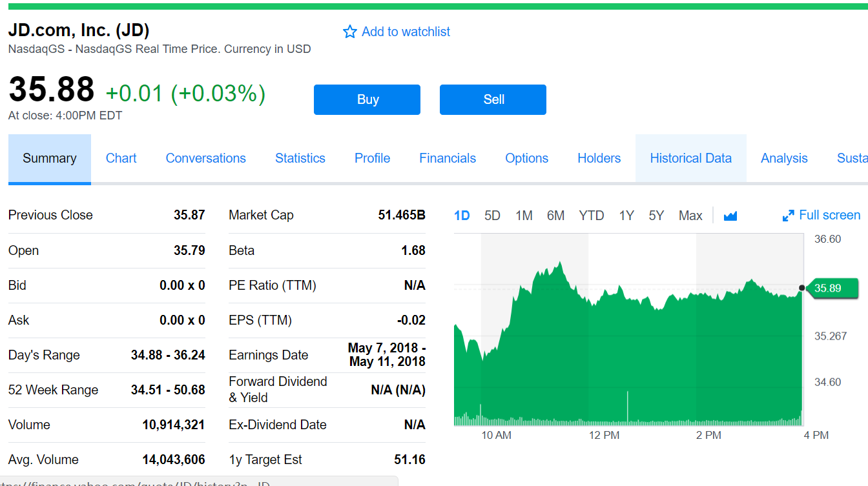The height and width of the screenshot is (486, 868).
Task: Switch to the Chart tab
Action: [x=121, y=158]
